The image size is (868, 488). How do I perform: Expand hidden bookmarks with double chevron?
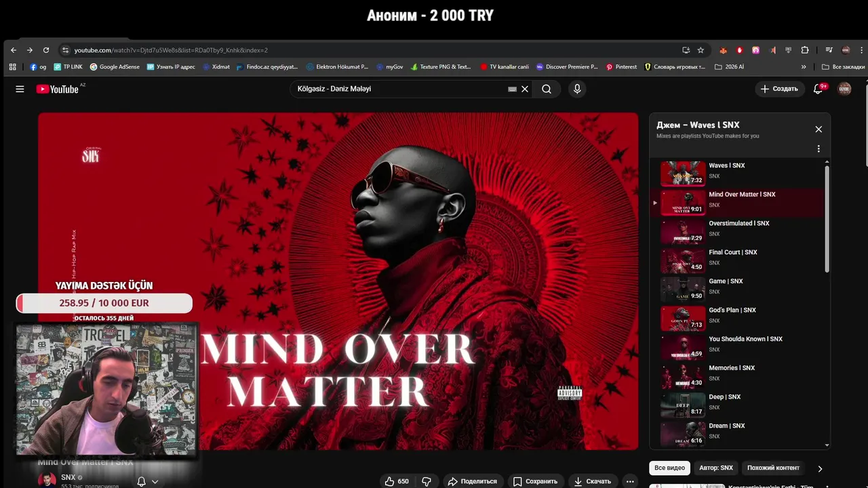click(x=804, y=67)
